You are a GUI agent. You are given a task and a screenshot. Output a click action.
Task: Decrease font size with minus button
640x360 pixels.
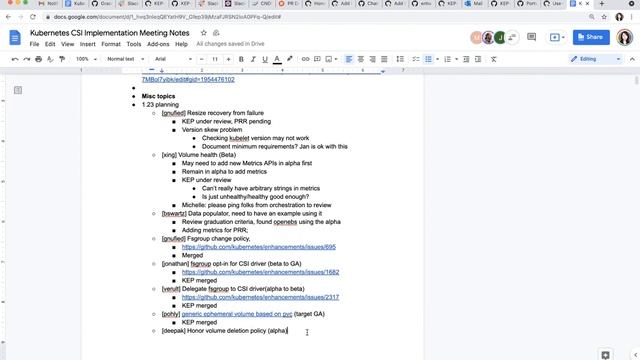tap(201, 59)
